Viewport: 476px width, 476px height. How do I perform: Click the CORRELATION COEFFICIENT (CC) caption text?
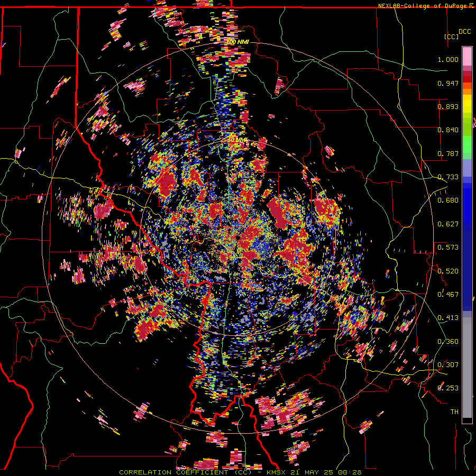coord(185,472)
